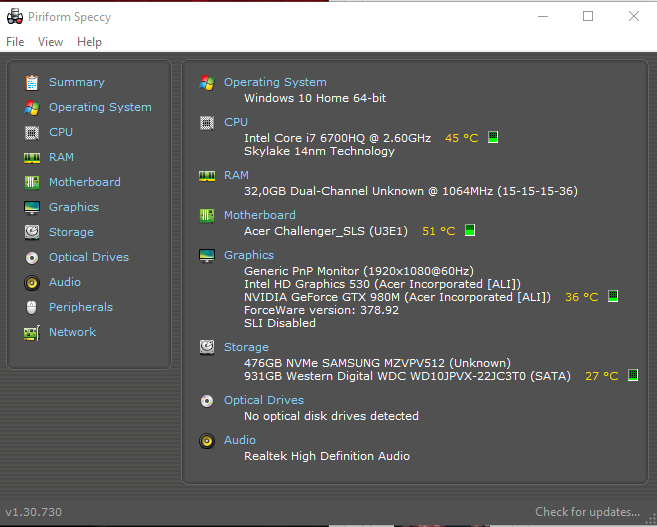Click the GTX 980M temperature indicator icon
This screenshot has width=657, height=527.
click(x=613, y=297)
